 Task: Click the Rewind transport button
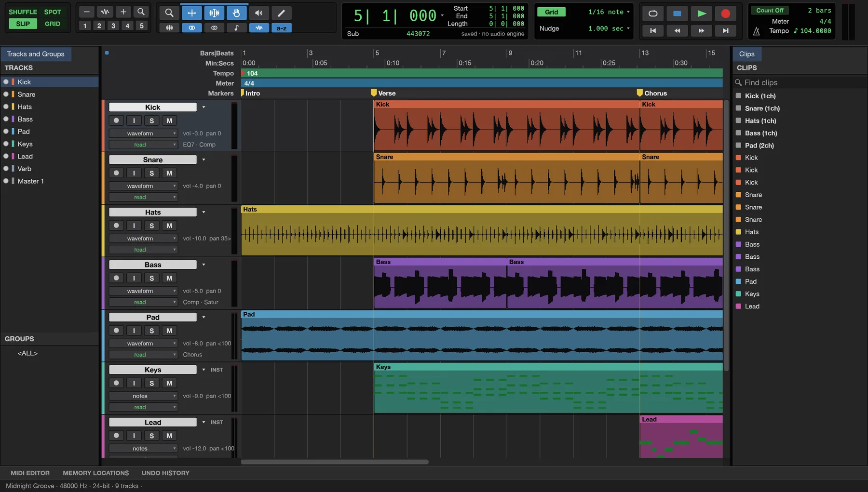[677, 30]
